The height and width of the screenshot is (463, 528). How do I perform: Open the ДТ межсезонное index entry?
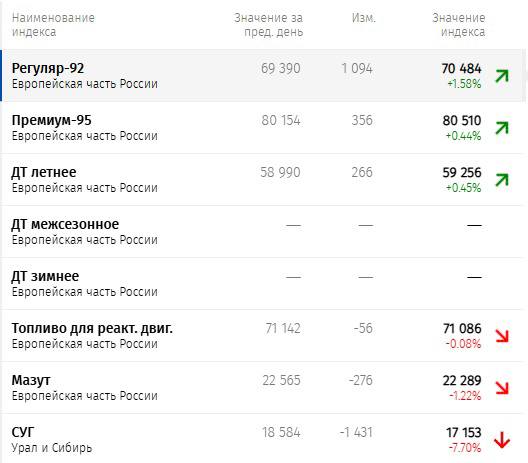coord(65,225)
